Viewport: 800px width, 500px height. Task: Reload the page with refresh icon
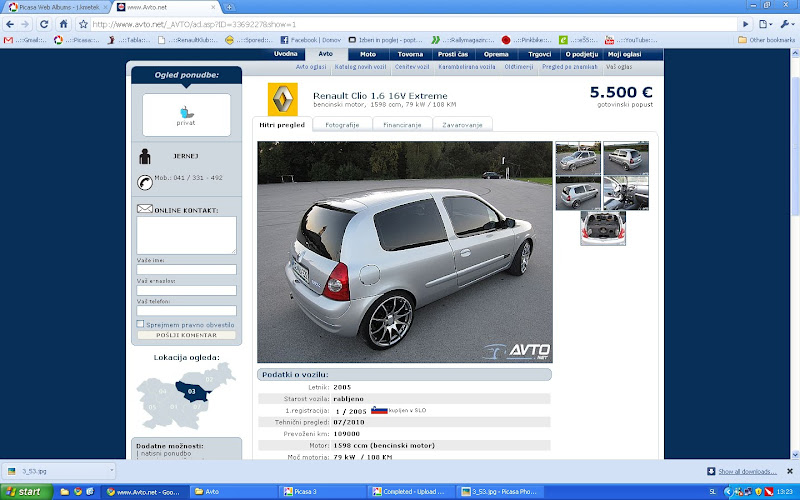pos(44,24)
